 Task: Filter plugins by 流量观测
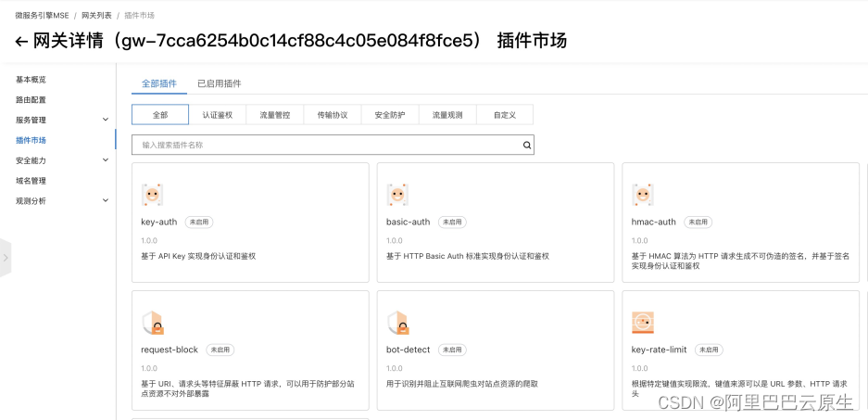447,115
